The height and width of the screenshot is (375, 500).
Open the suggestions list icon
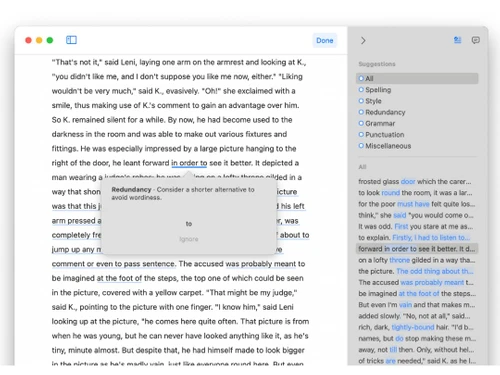click(457, 40)
